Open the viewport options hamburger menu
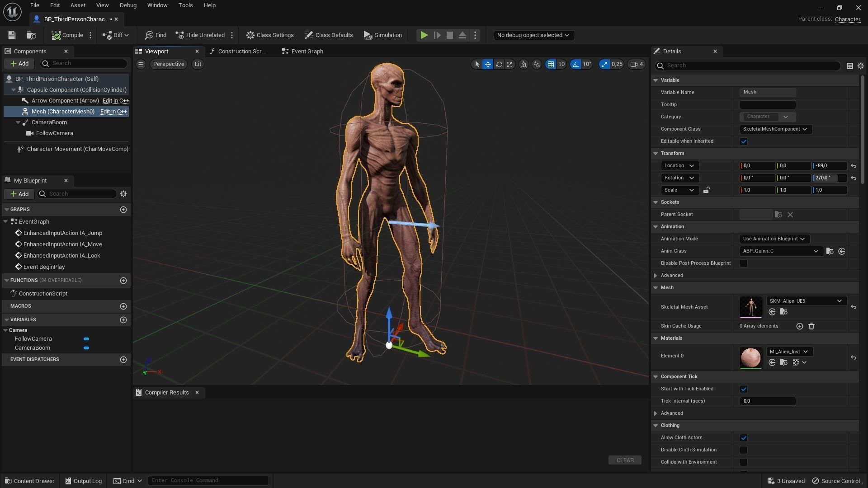Screen dimensions: 868x488 pyautogui.click(x=141, y=64)
